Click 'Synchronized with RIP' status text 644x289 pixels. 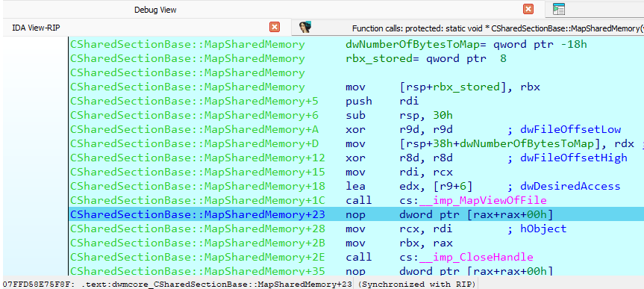[x=417, y=284]
